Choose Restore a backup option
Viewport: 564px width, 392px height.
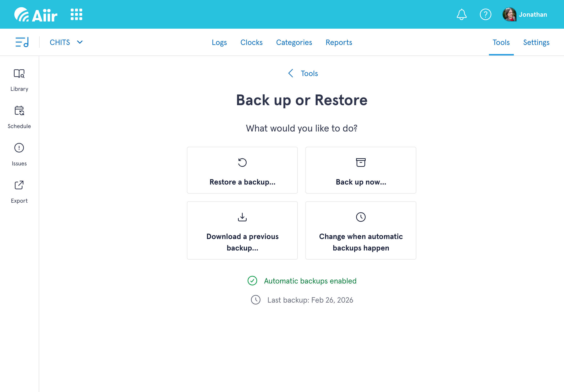[x=242, y=170]
